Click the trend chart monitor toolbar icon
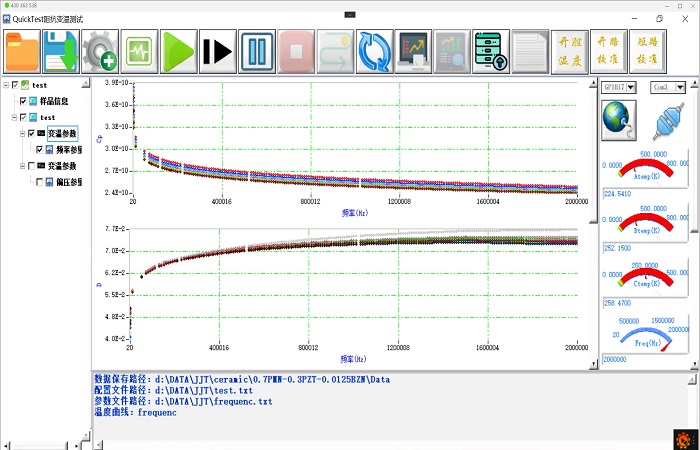Viewport: 700px width, 450px height. (x=413, y=51)
